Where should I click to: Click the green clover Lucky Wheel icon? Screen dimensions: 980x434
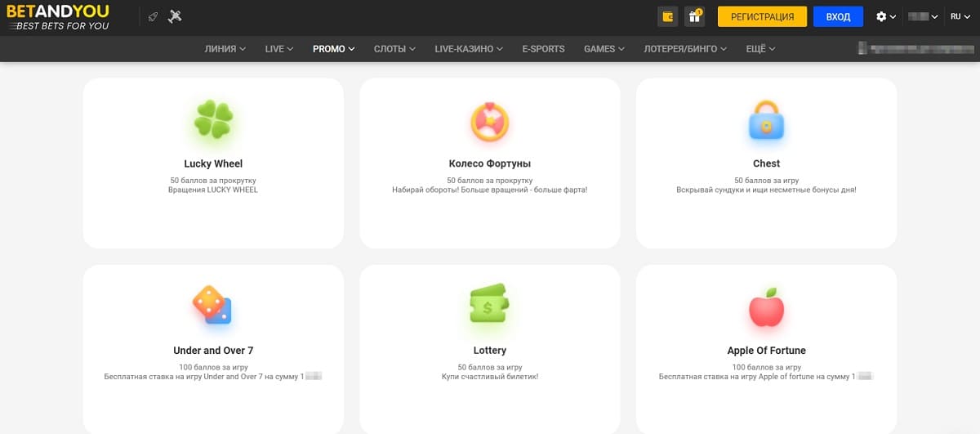[213, 121]
